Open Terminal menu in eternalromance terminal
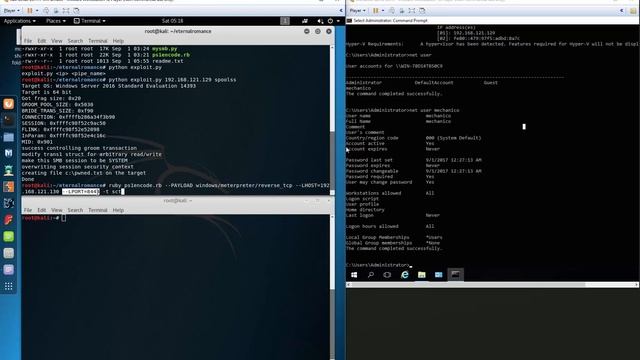This screenshot has height=360, width=640. [x=98, y=41]
